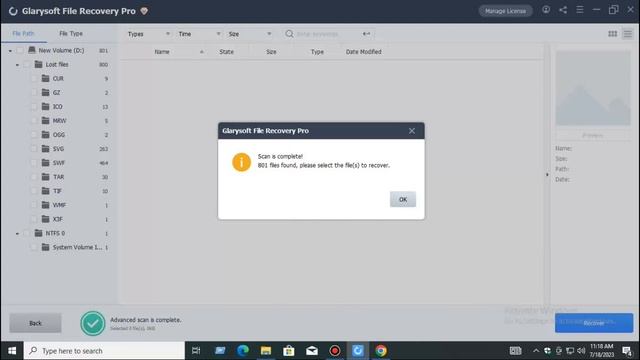
Task: Select the SVG folder row
Action: 60,149
